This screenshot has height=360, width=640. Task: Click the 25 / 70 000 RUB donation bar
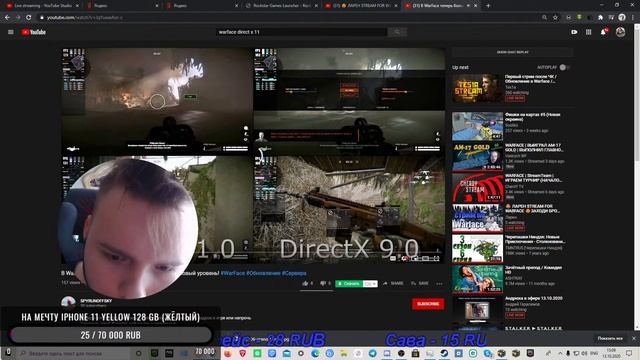[111, 335]
